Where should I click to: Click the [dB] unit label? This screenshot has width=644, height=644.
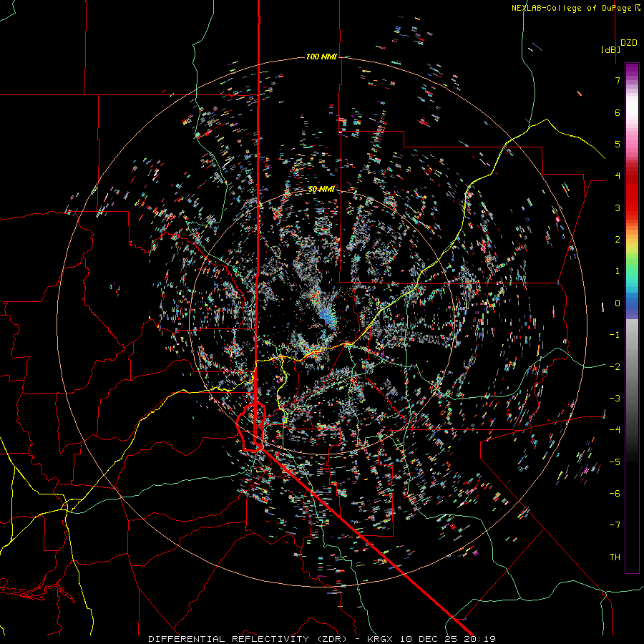[x=611, y=49]
